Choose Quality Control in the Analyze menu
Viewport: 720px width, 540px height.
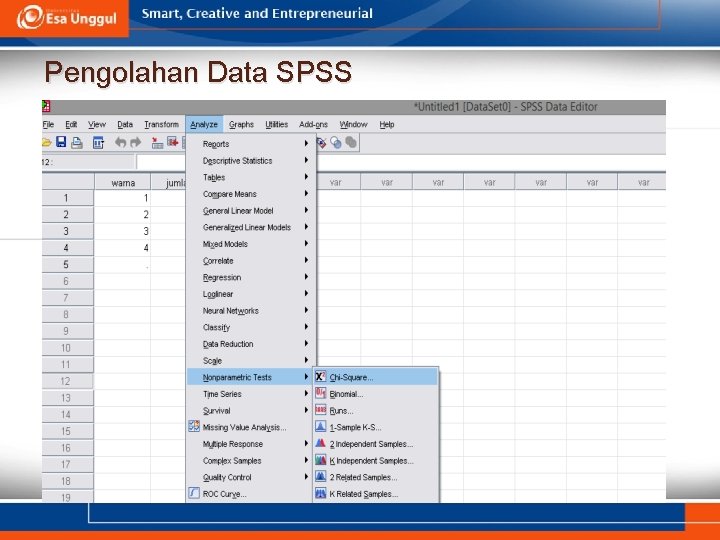[x=250, y=477]
